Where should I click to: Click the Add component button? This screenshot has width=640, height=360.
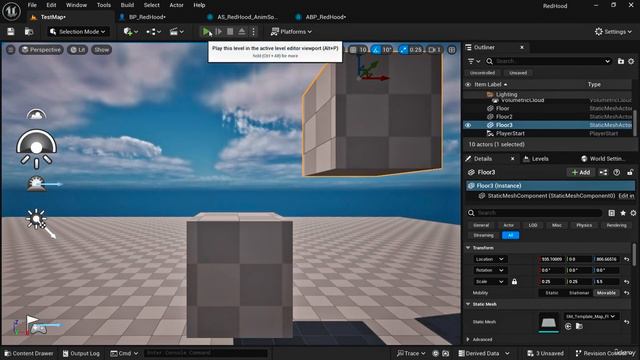(x=580, y=172)
